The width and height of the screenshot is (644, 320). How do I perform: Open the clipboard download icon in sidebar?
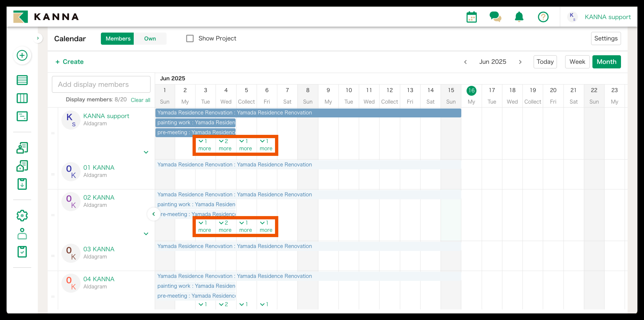tap(22, 184)
